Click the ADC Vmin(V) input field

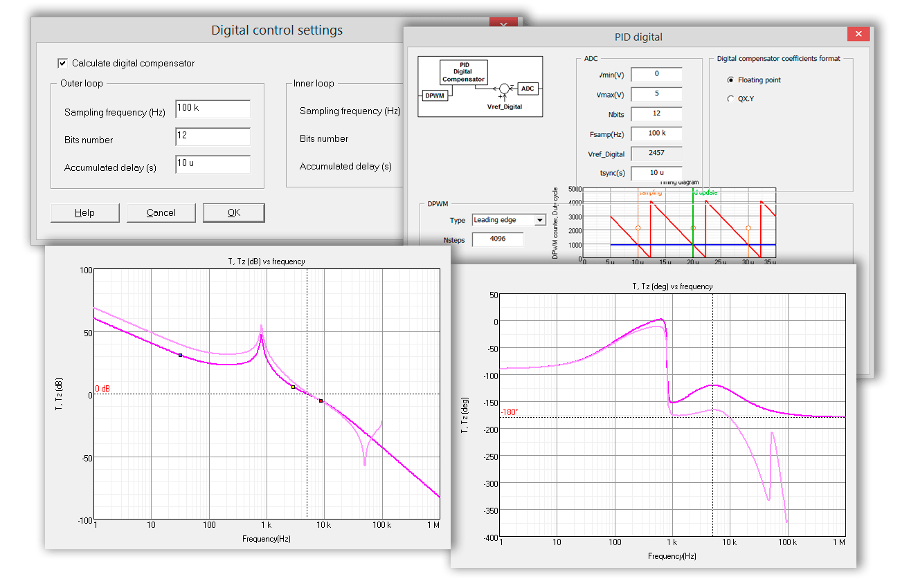(656, 74)
